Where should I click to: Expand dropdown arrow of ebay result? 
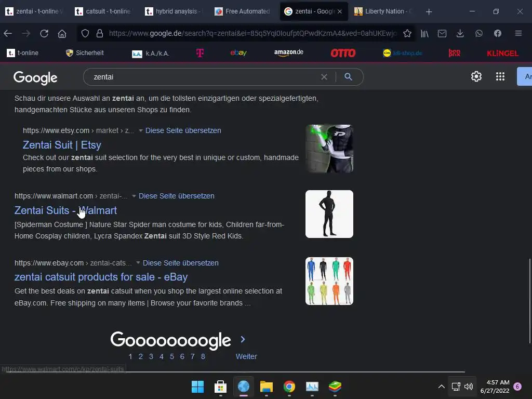(x=138, y=262)
